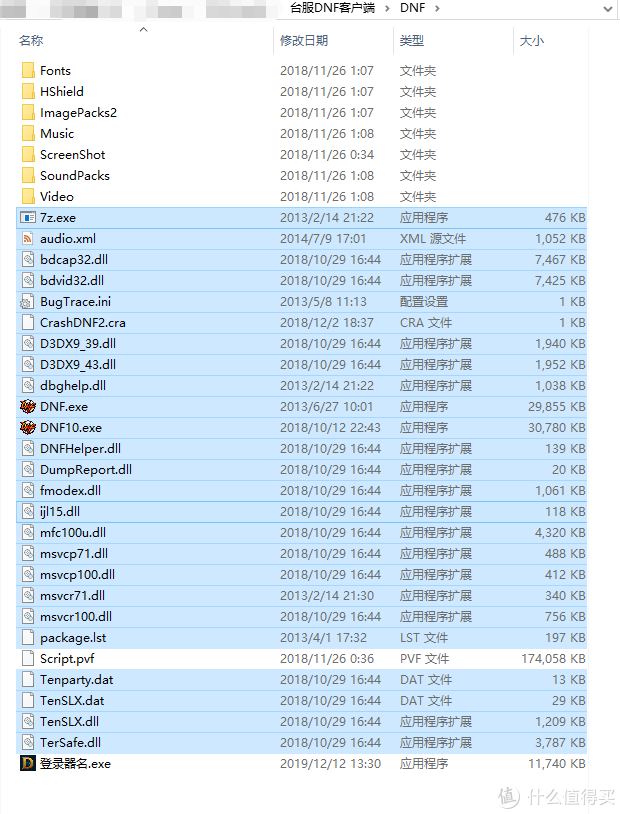Select the file name DumpReport.dll
The height and width of the screenshot is (814, 620).
(86, 470)
